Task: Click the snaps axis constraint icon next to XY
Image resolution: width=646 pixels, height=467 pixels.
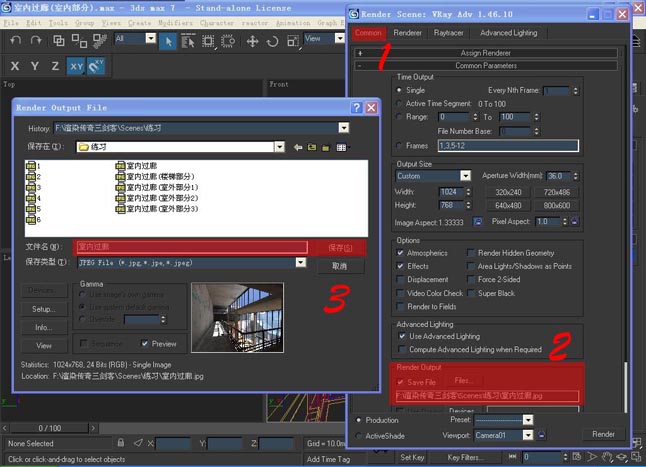Action: tap(96, 66)
